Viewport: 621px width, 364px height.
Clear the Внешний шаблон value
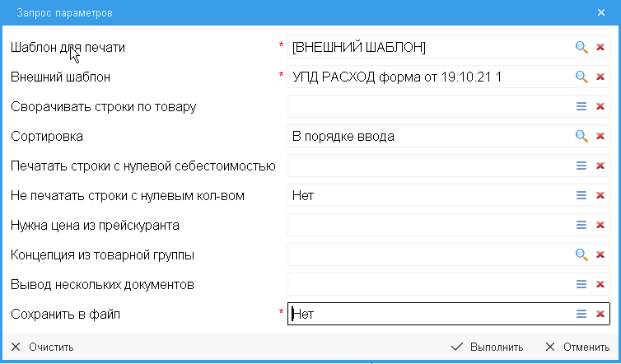coord(600,77)
